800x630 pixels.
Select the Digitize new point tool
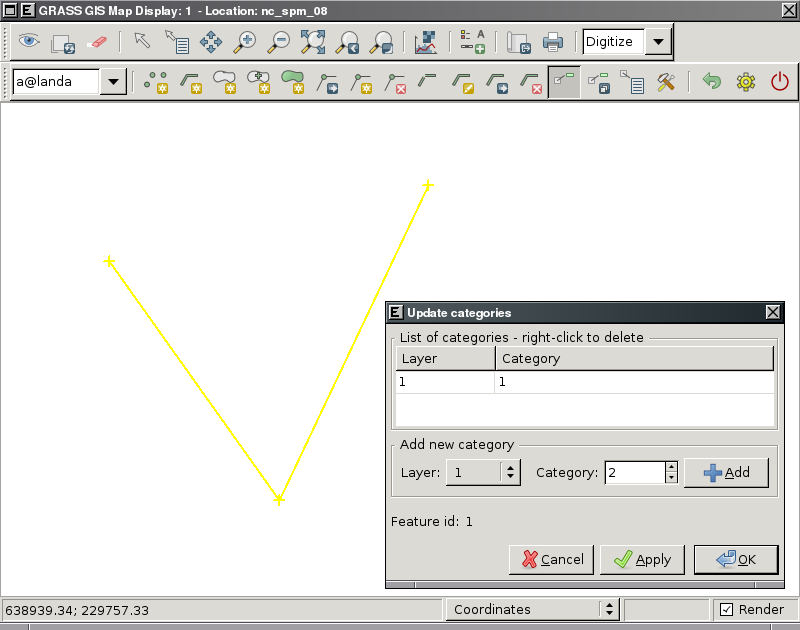156,82
